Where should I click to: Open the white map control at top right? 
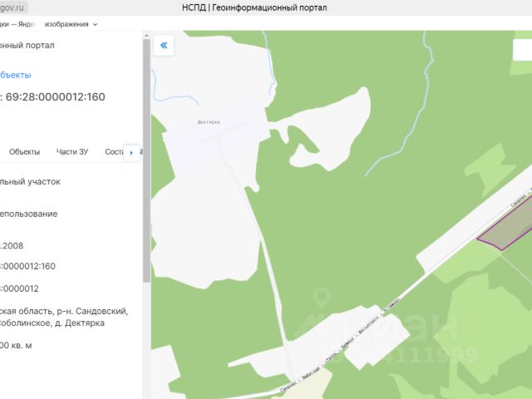pos(522,50)
